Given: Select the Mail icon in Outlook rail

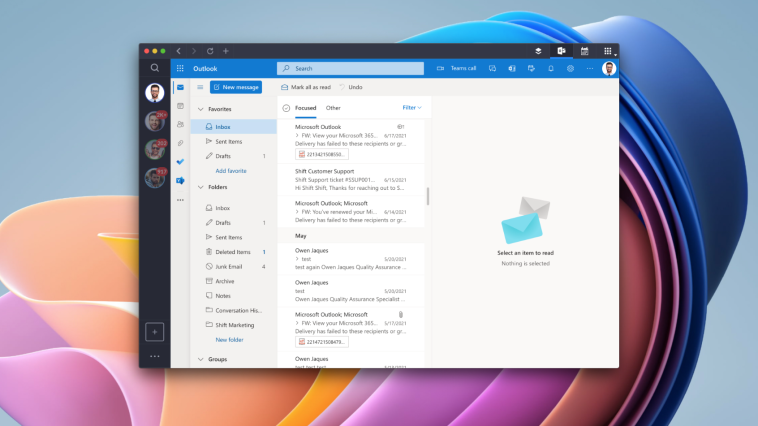Looking at the screenshot, I should point(180,88).
